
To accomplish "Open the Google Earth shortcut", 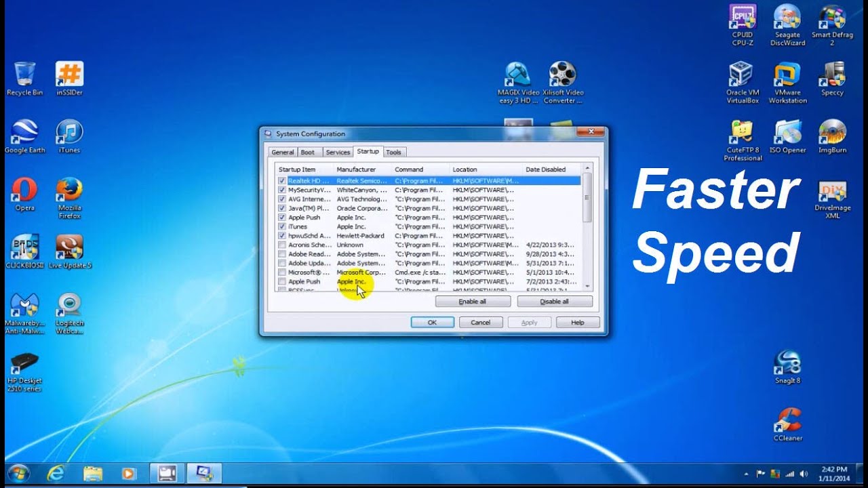I will tap(25, 136).
